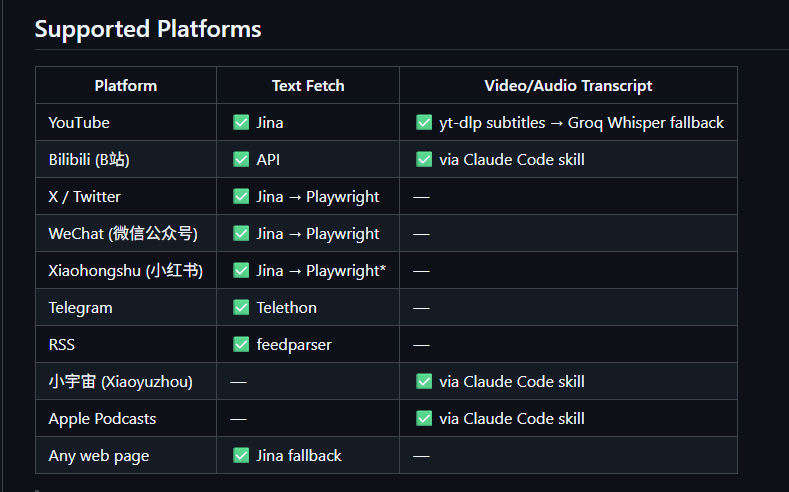The height and width of the screenshot is (492, 789).
Task: Click the Xiaohongshu row's green checkmark
Action: tap(241, 270)
